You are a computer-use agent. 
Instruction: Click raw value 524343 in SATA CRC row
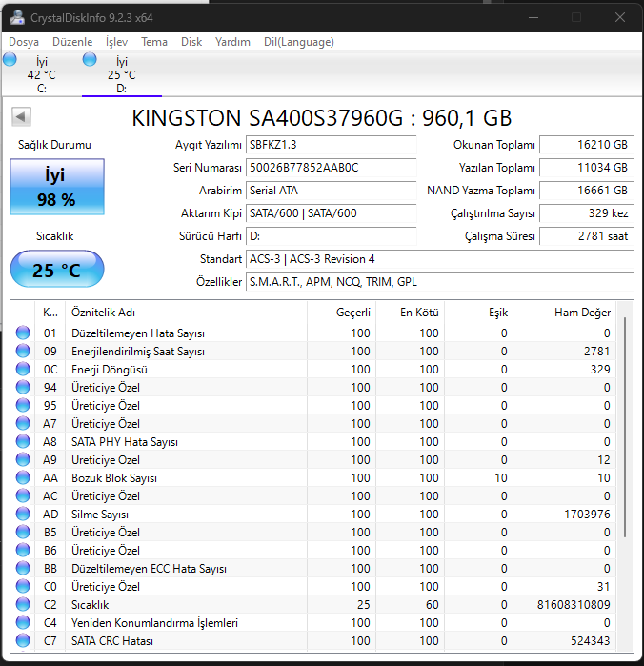(x=591, y=640)
